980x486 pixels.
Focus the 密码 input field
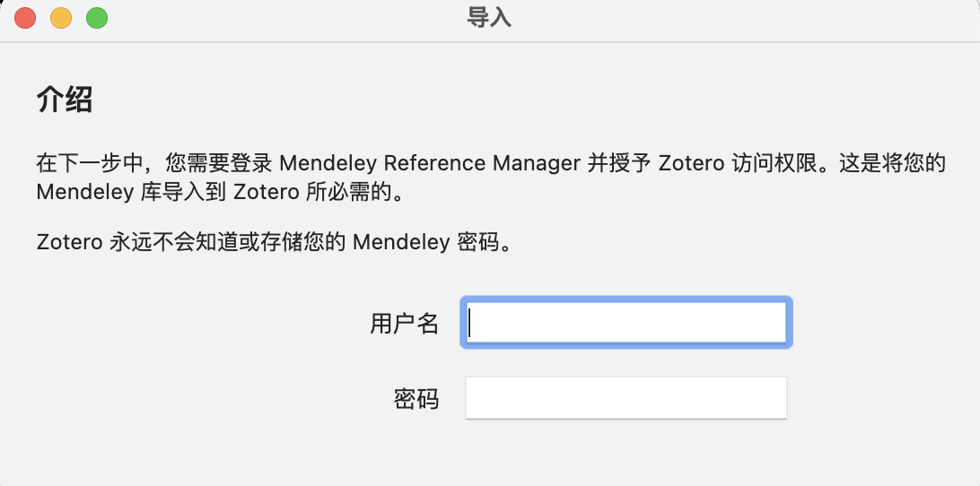coord(626,397)
